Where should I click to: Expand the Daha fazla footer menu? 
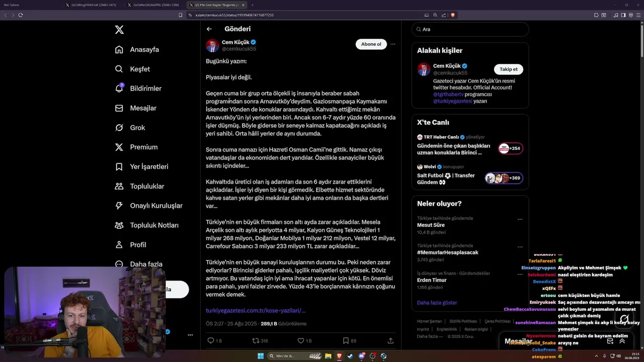click(429, 336)
